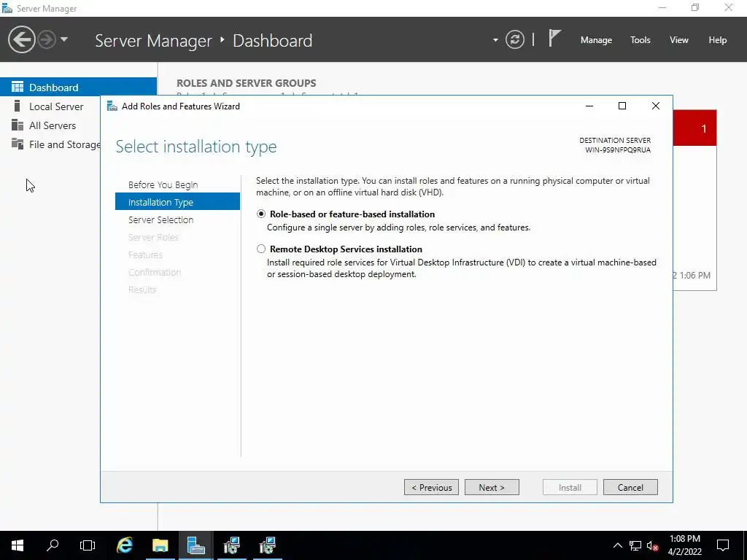Open the Action Center notification icon

click(723, 545)
